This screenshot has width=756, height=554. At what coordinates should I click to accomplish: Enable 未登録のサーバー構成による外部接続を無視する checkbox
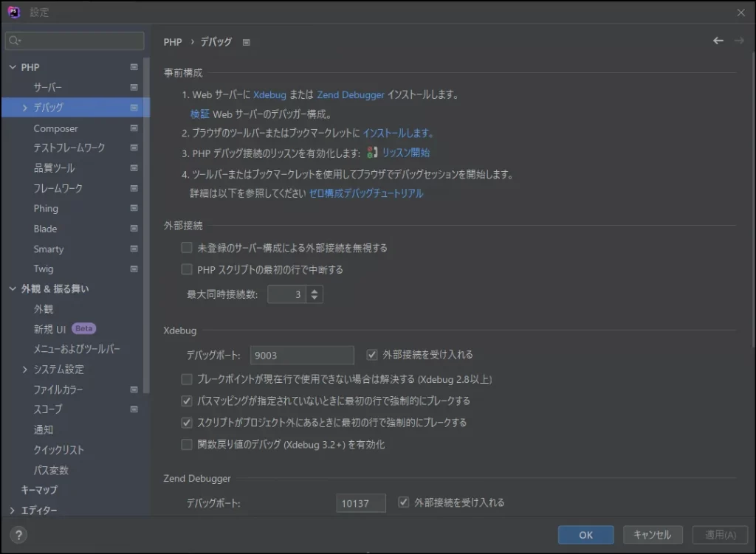[x=187, y=248]
